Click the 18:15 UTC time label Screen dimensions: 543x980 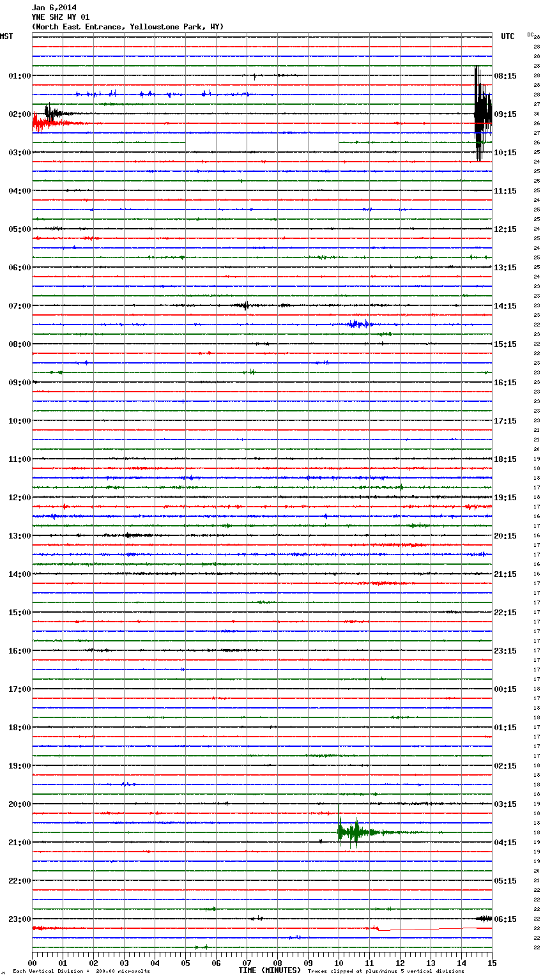pos(505,459)
